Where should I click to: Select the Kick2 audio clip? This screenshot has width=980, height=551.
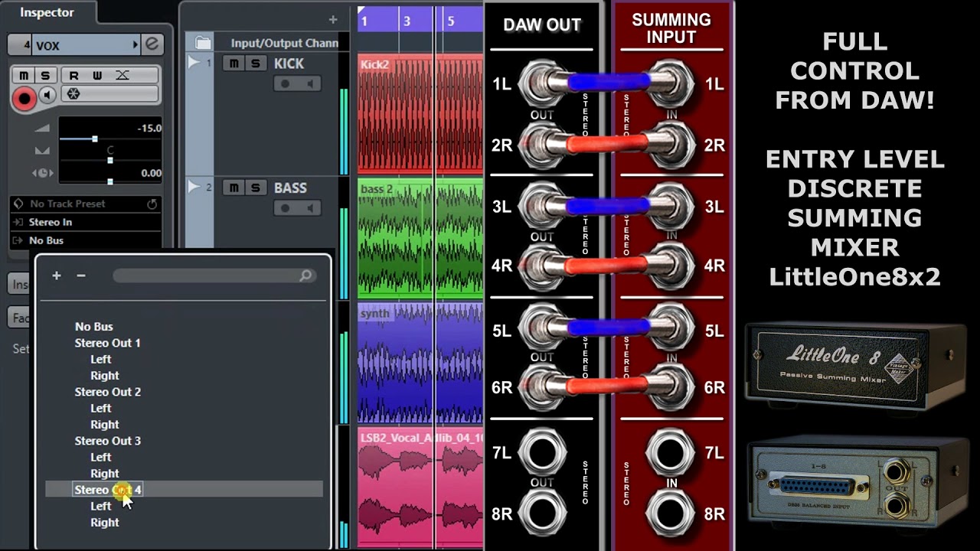point(420,114)
